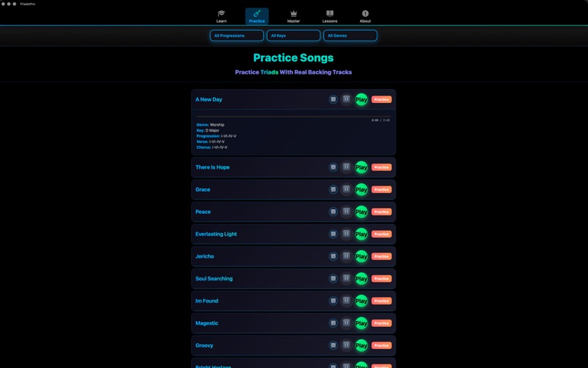Viewport: 588px width, 368px height.
Task: Click the pause icon for Everlasting Light
Action: point(346,233)
